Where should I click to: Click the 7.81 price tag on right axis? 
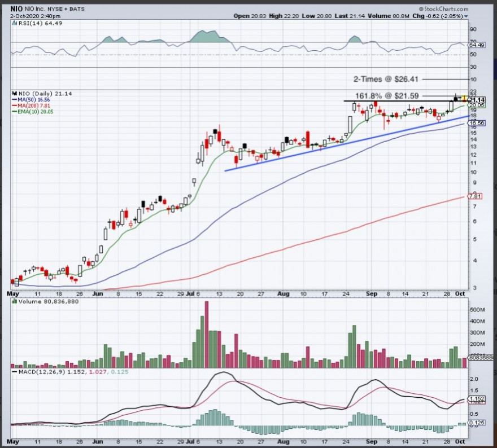pyautogui.click(x=475, y=196)
